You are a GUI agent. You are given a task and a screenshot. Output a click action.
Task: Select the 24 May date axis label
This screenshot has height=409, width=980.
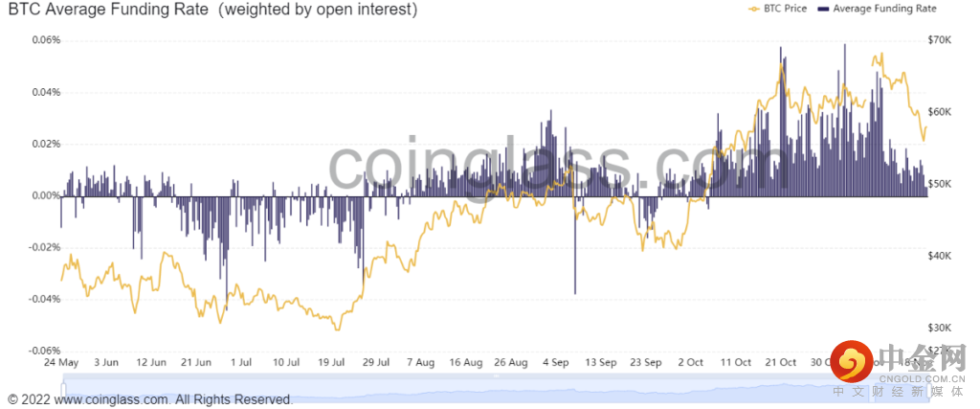tap(60, 364)
